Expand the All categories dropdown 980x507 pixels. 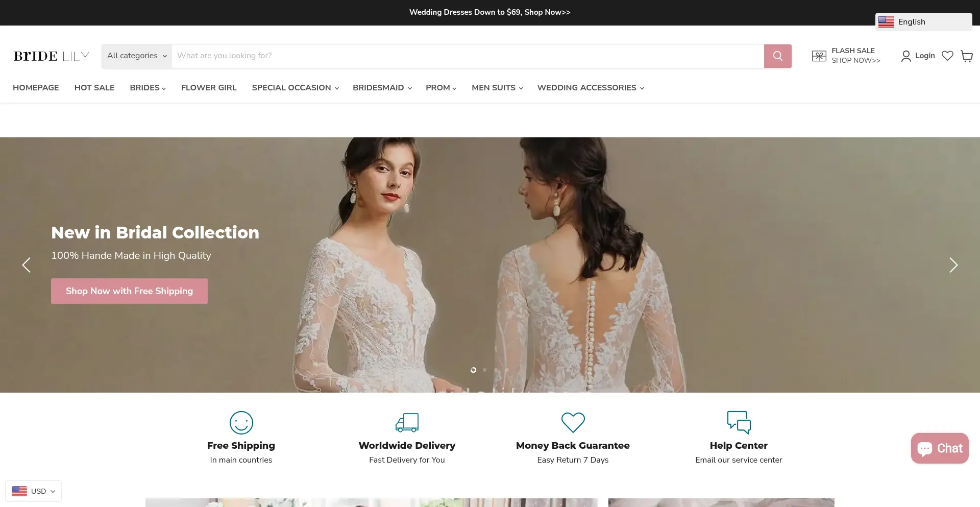(137, 56)
